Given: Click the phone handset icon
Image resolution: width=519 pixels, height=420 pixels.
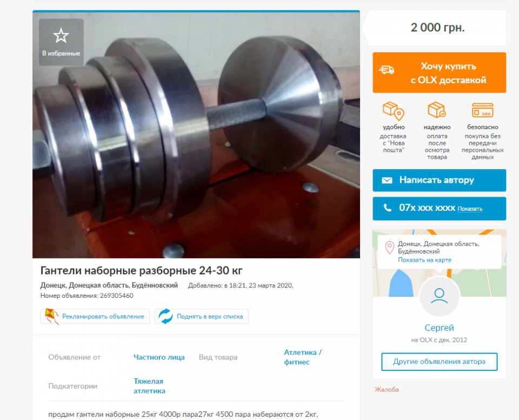Looking at the screenshot, I should [x=387, y=208].
